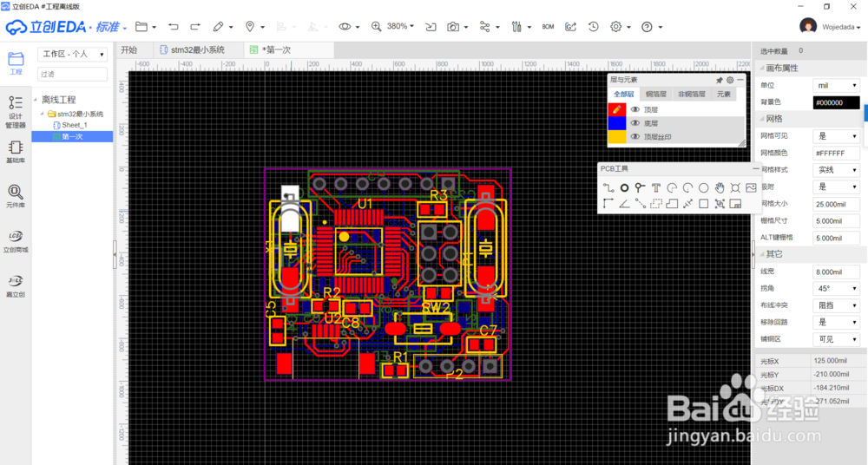Collapse the 离线工程 tree node
This screenshot has height=465, width=868.
36,100
